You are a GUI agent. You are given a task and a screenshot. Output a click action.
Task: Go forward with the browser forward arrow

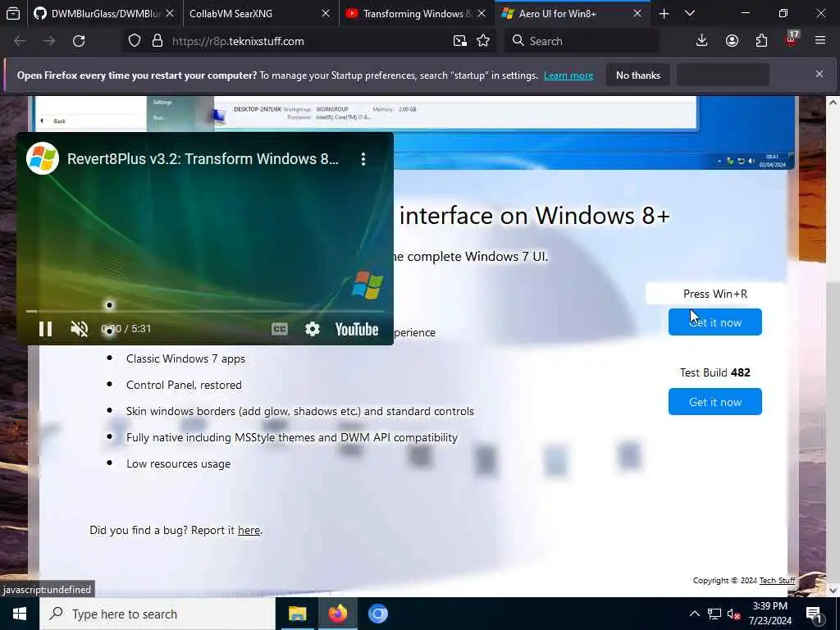click(49, 41)
